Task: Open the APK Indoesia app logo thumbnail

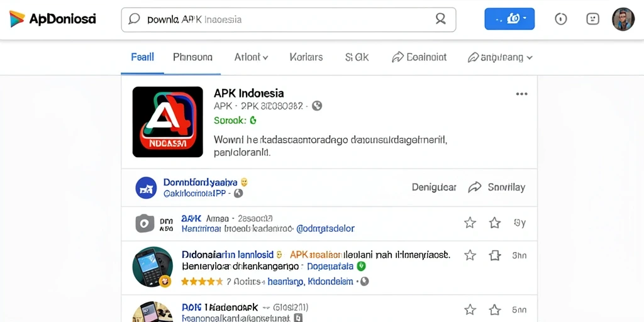Action: pyautogui.click(x=167, y=122)
